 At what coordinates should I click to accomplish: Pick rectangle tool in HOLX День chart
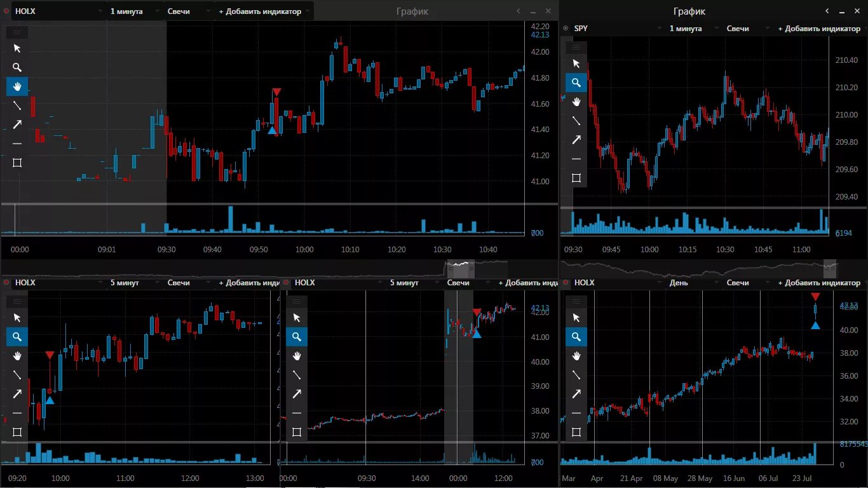pos(576,432)
